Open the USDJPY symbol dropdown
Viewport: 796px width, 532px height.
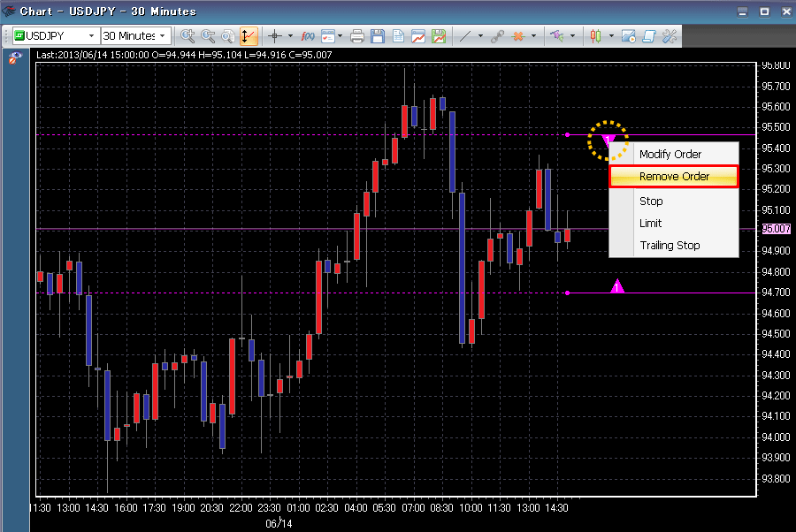pos(91,36)
